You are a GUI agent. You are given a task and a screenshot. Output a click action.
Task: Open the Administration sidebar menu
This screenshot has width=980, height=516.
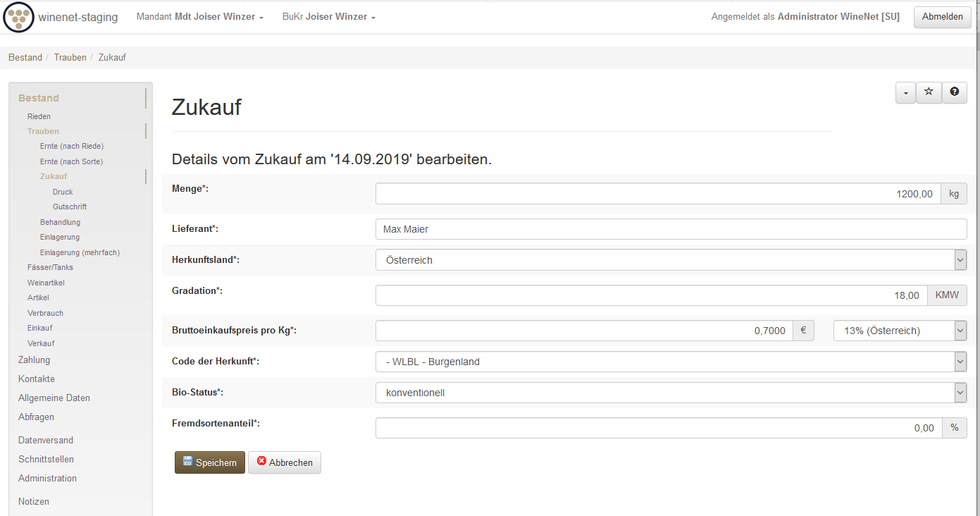[x=47, y=478]
